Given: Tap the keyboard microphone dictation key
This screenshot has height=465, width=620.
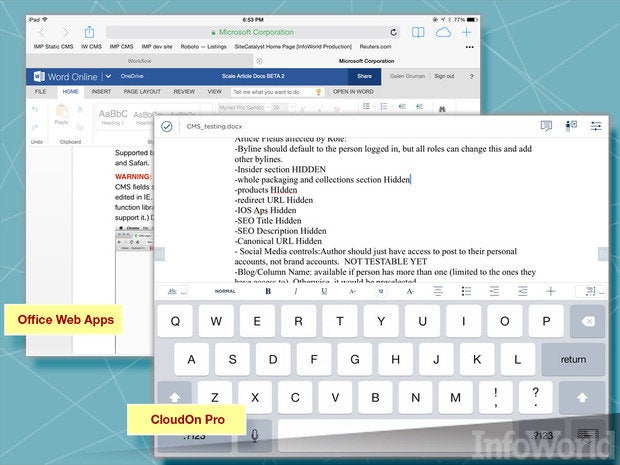Looking at the screenshot, I should [x=255, y=436].
